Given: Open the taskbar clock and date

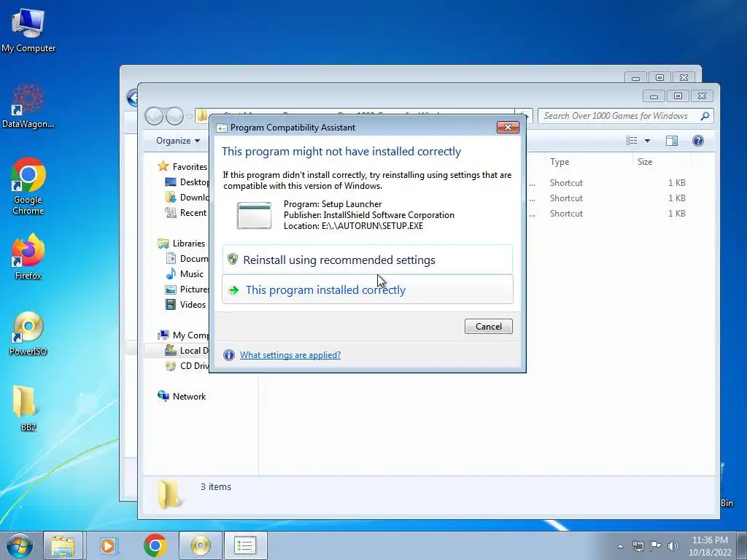Looking at the screenshot, I should pyautogui.click(x=710, y=546).
